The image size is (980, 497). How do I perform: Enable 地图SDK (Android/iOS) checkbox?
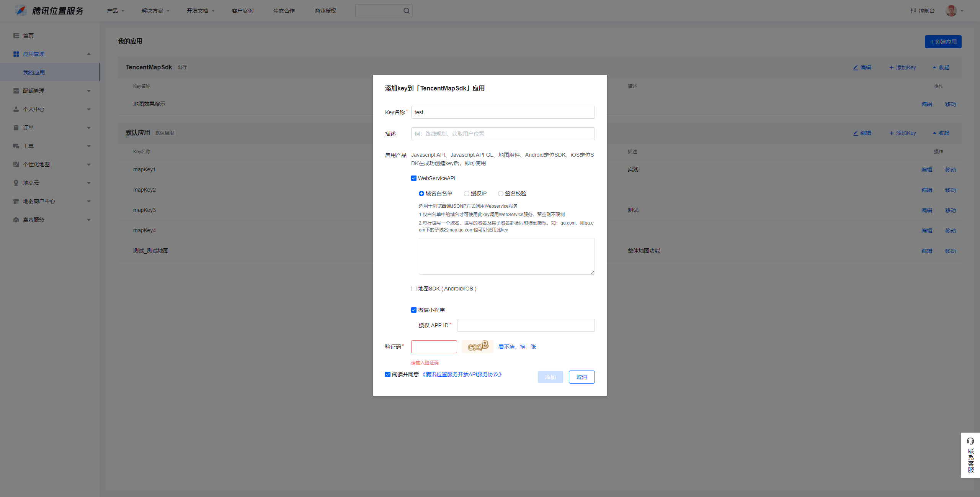(414, 289)
